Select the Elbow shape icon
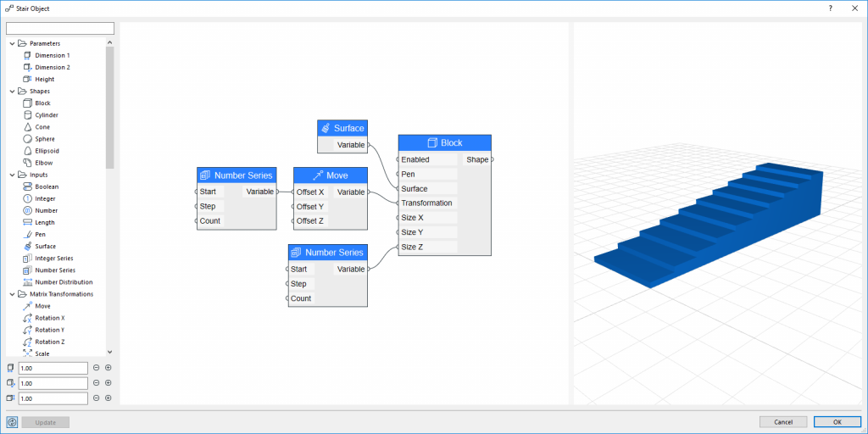 [x=27, y=163]
